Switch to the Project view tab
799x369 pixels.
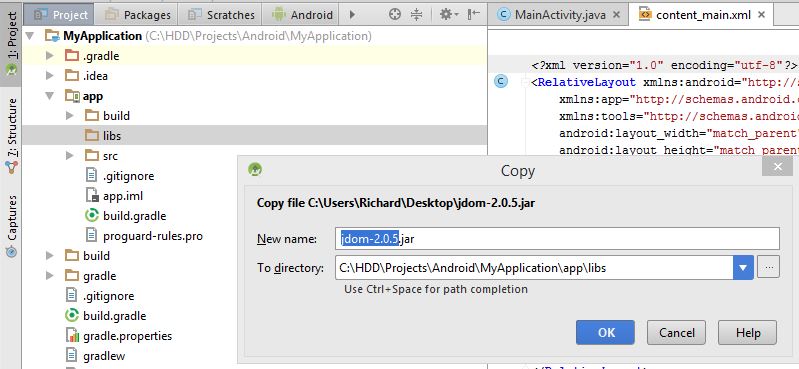tap(60, 15)
